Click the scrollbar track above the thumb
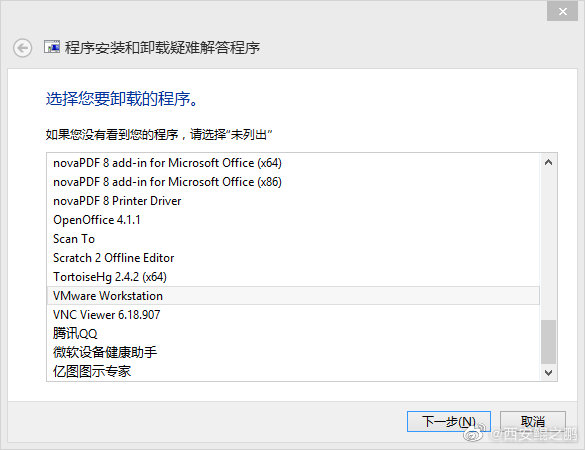 point(548,244)
